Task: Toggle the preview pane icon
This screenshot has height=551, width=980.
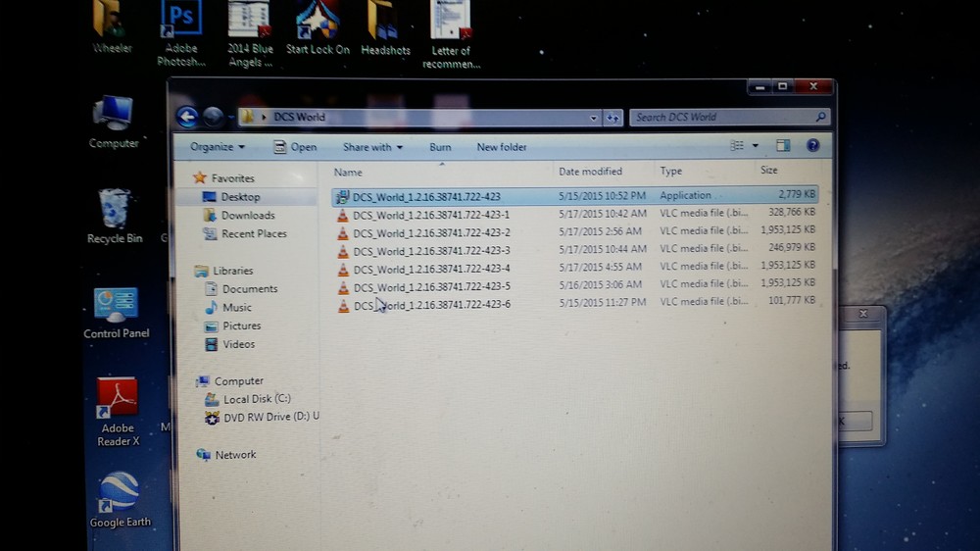Action: point(782,146)
